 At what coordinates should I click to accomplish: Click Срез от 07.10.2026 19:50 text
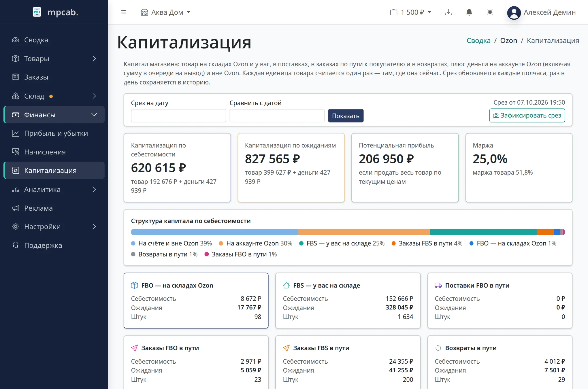pos(529,102)
